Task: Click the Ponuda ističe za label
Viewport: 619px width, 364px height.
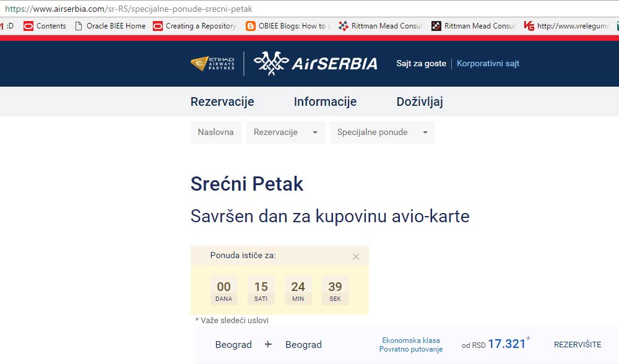Action: (243, 256)
